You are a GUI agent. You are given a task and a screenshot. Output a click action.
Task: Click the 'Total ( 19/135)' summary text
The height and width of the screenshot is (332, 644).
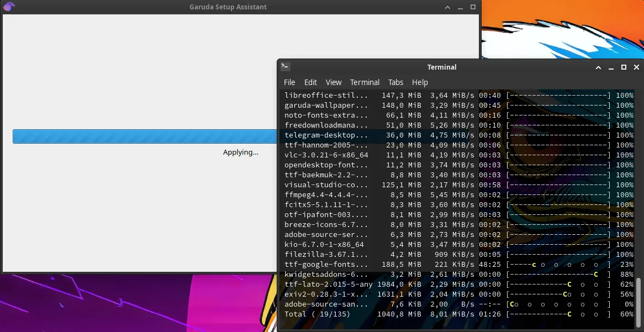pyautogui.click(x=318, y=314)
